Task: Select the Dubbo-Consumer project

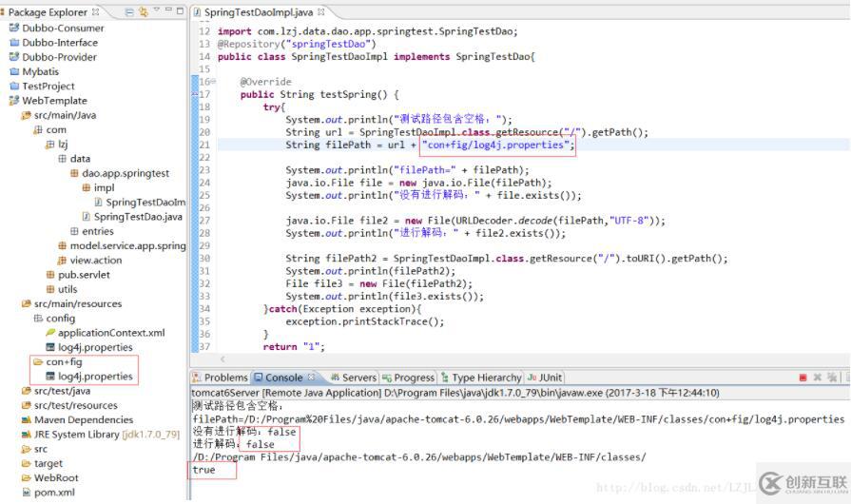Action: coord(63,28)
